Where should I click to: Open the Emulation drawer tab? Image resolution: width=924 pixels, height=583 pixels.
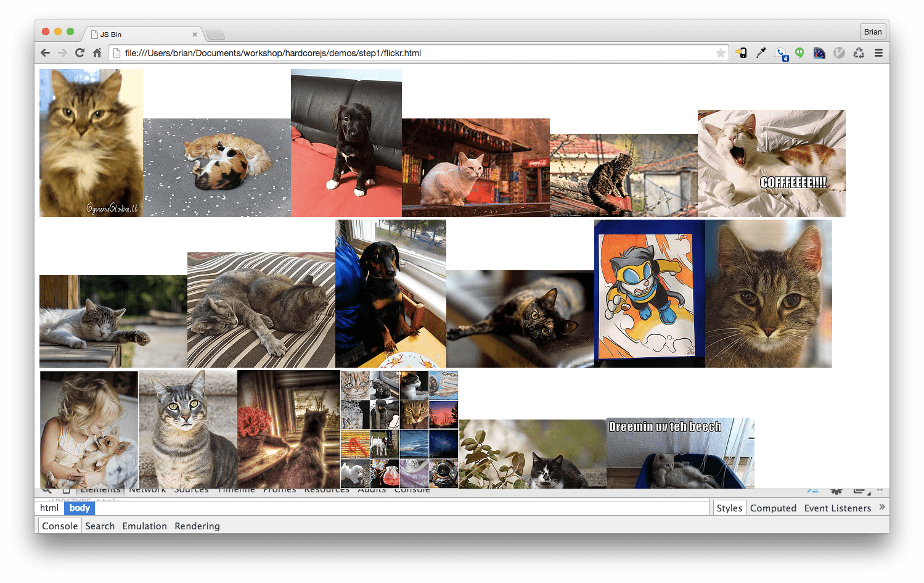pos(144,526)
